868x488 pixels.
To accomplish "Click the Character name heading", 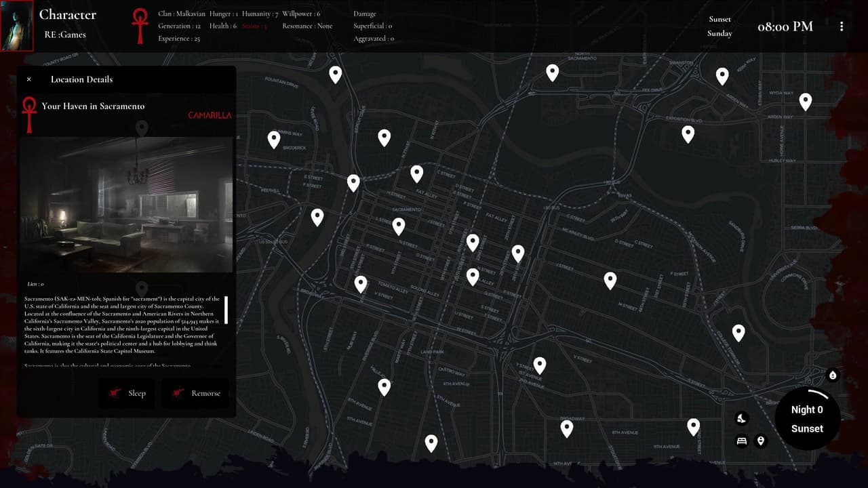I will click(68, 14).
